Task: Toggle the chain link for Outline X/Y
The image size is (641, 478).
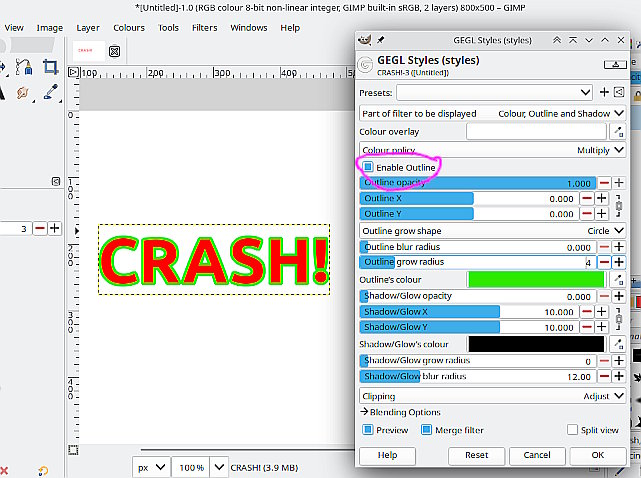Action: coord(618,206)
